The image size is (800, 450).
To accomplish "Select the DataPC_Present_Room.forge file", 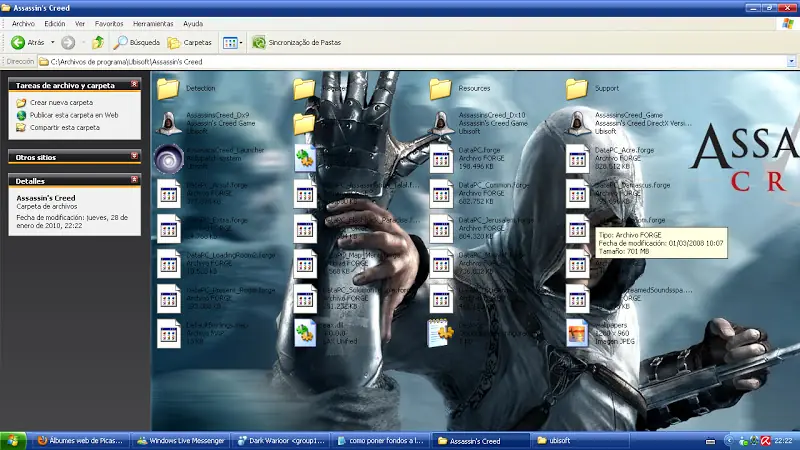I will [168, 298].
